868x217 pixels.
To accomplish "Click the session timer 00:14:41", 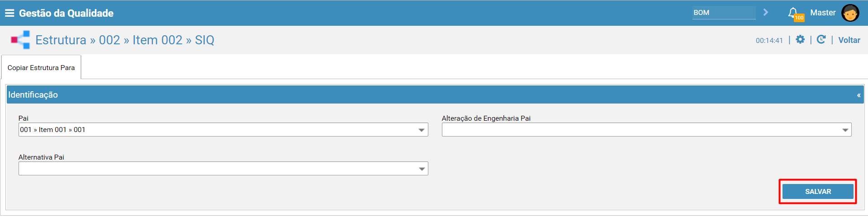I will point(769,40).
